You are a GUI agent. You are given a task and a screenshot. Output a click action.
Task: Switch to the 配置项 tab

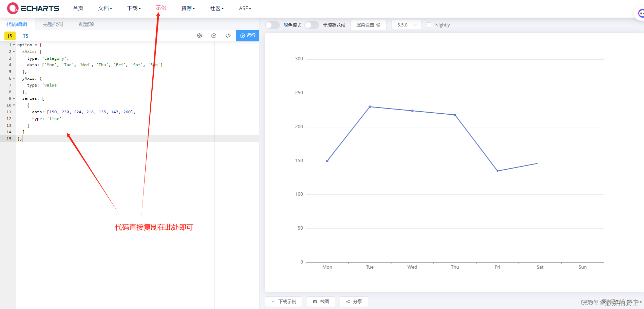(x=86, y=24)
